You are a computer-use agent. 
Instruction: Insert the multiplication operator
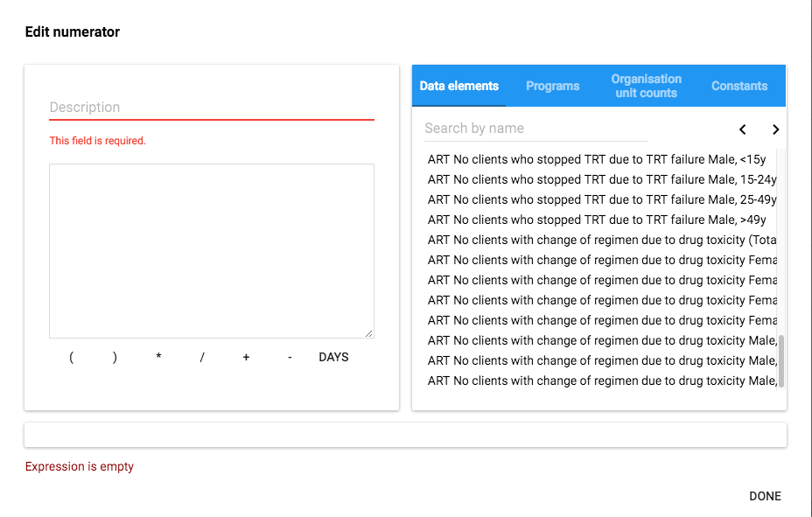(x=158, y=357)
